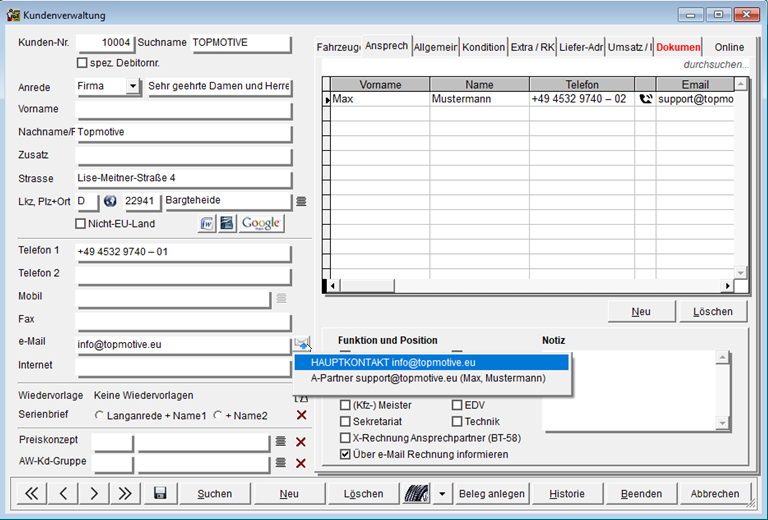This screenshot has height=520, width=768.
Task: Switch to Extra / RK tab
Action: point(532,47)
